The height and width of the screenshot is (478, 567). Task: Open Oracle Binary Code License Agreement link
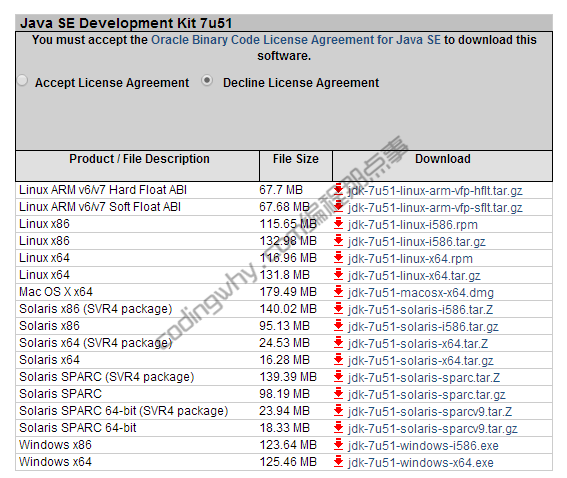pos(296,40)
